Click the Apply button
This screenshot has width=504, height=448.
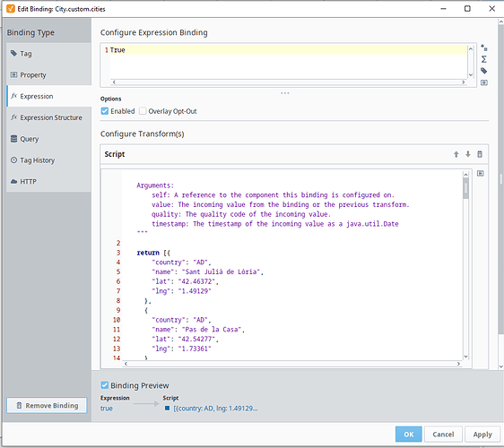(482, 435)
